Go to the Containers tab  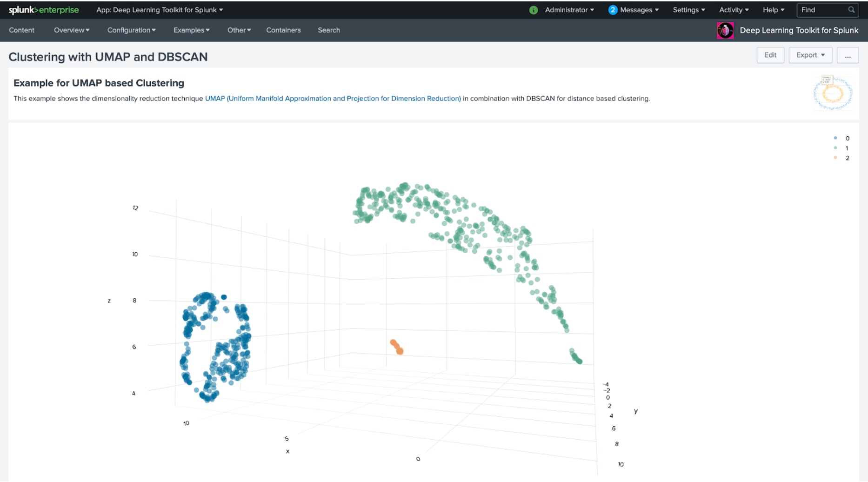tap(283, 30)
